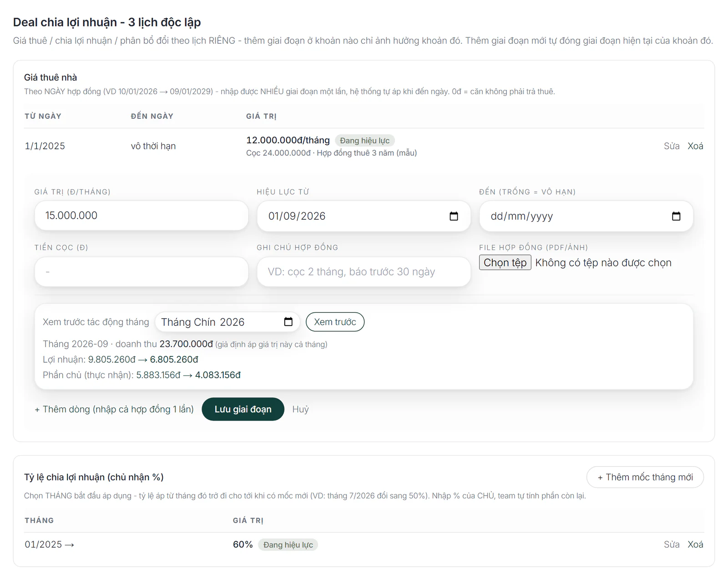Click the 12.000.000đ/tháng value
The image size is (728, 579).
(x=288, y=140)
